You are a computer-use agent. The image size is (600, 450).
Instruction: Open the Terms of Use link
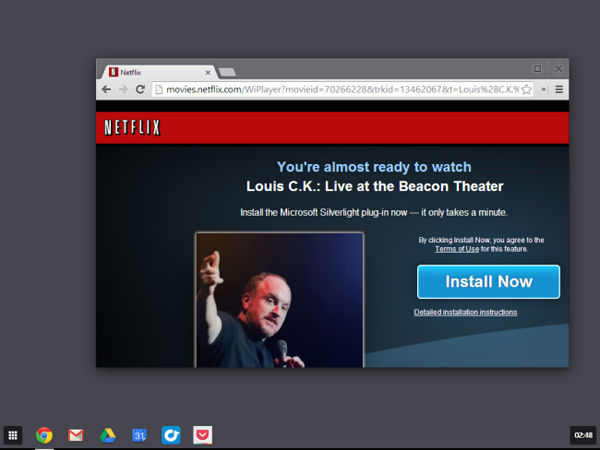click(x=454, y=249)
